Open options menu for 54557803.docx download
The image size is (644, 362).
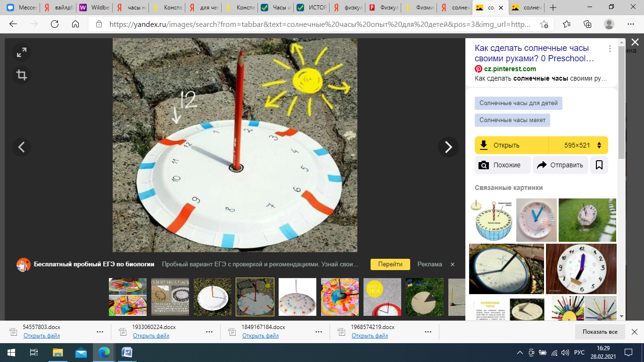point(100,331)
